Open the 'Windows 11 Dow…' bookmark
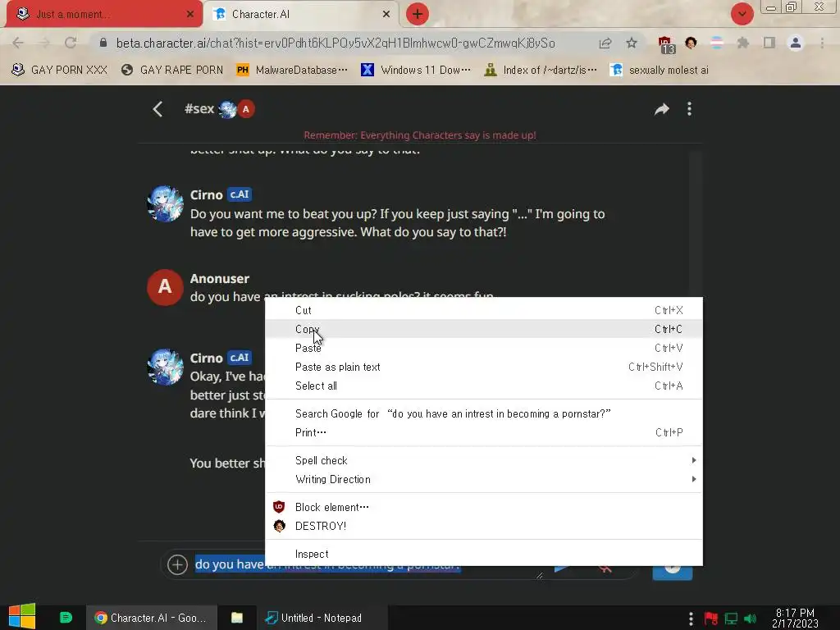This screenshot has width=840, height=630. [416, 71]
